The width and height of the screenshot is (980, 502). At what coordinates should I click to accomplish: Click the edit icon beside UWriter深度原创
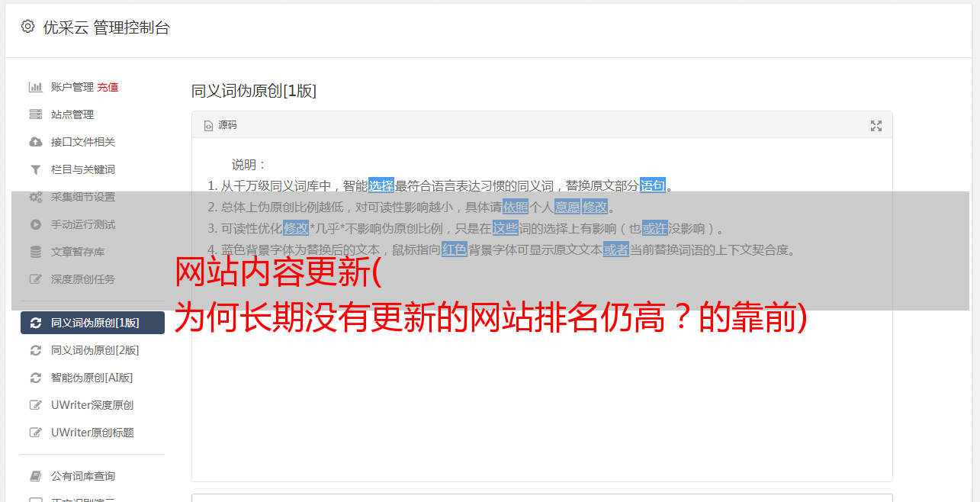click(35, 405)
